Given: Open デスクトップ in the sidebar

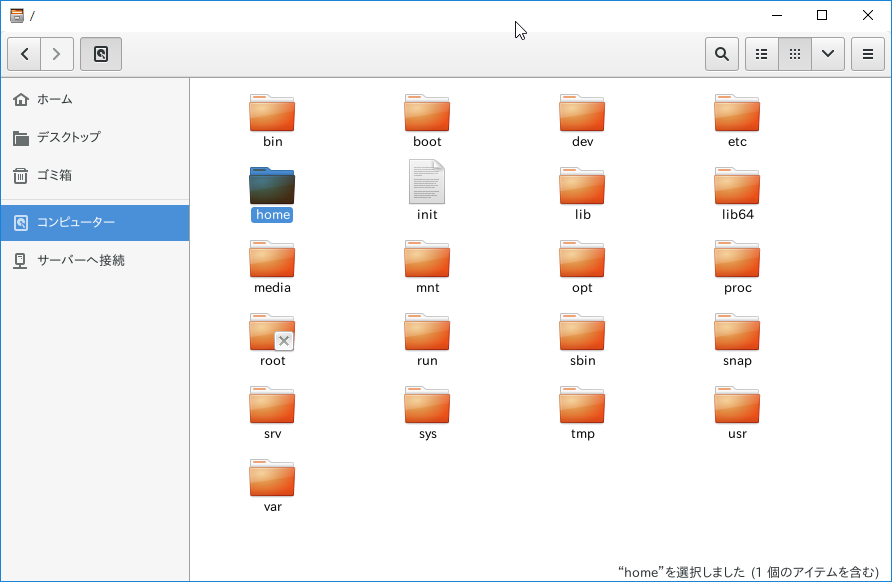Looking at the screenshot, I should click(95, 137).
